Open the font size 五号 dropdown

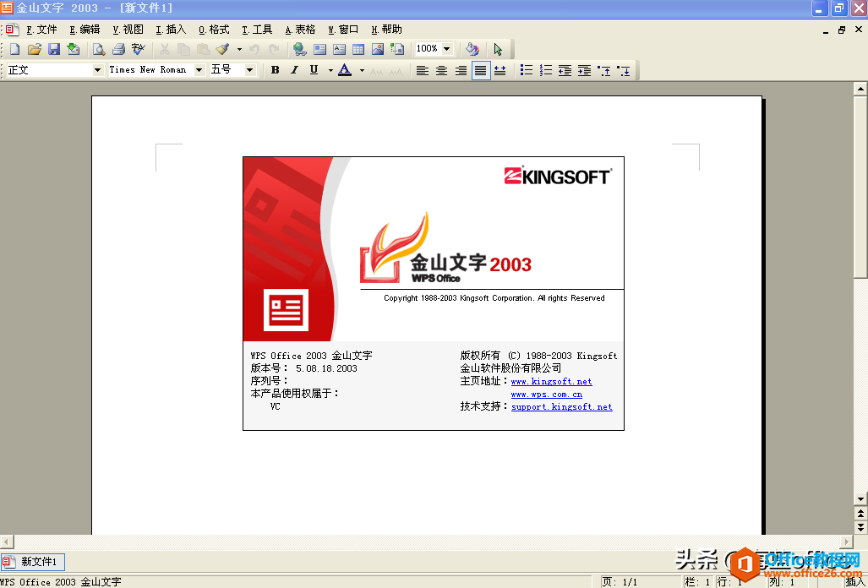click(x=249, y=70)
